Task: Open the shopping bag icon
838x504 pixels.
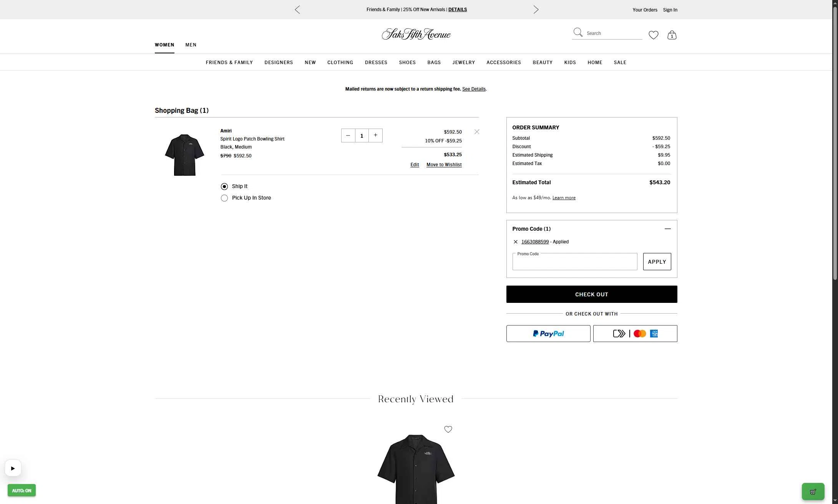Action: pyautogui.click(x=672, y=35)
